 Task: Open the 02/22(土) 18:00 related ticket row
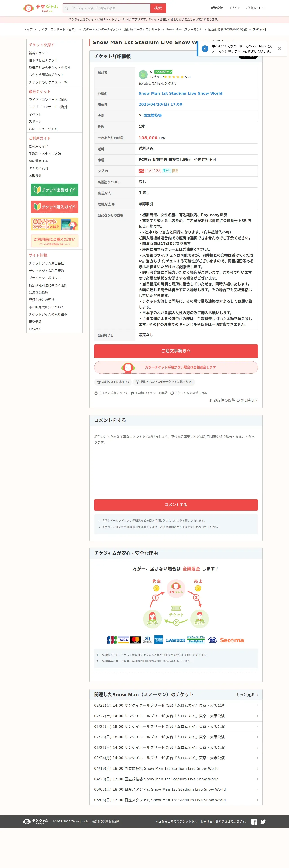176,726
